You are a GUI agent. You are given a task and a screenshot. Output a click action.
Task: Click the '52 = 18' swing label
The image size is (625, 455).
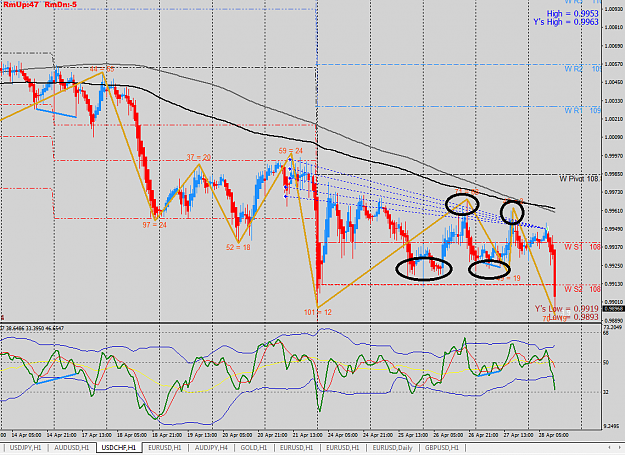pyautogui.click(x=238, y=247)
